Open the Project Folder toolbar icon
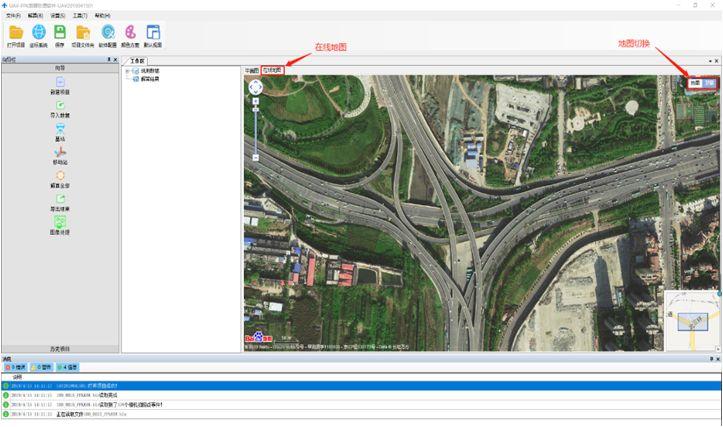The height and width of the screenshot is (427, 723). point(83,35)
